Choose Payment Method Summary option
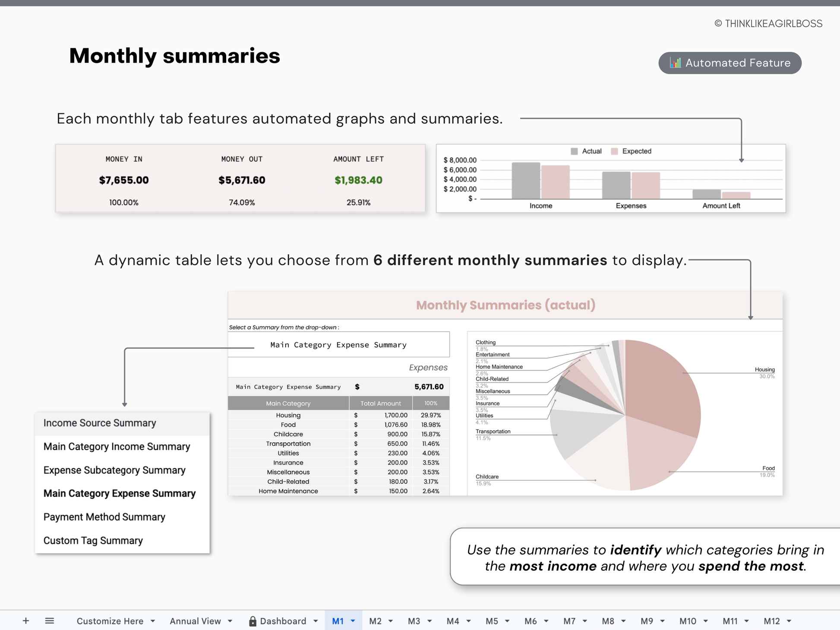The height and width of the screenshot is (630, 840). click(104, 517)
